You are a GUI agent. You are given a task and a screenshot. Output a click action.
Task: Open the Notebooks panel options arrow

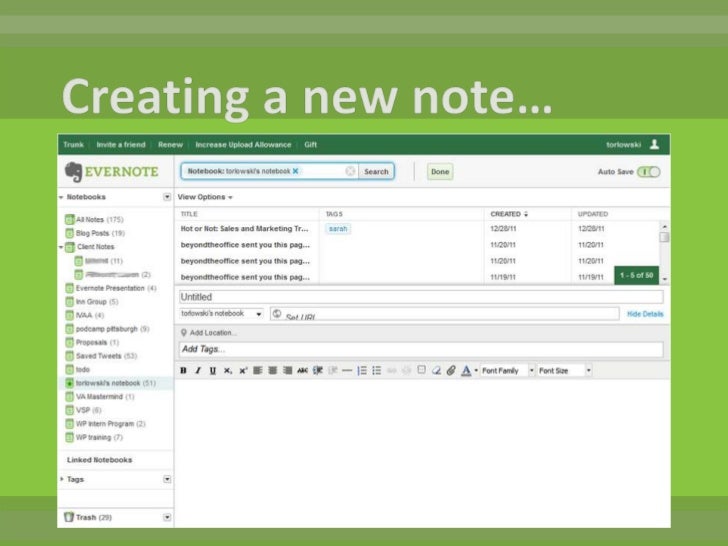pos(167,197)
